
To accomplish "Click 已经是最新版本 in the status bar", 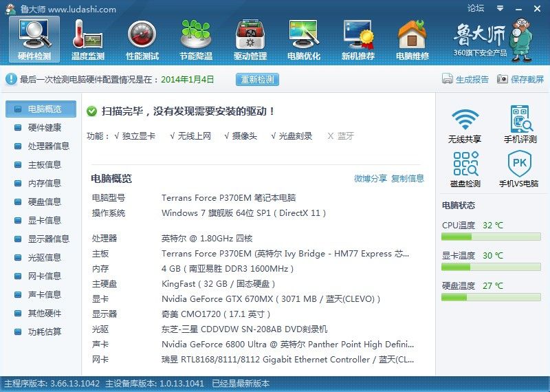I will (241, 384).
